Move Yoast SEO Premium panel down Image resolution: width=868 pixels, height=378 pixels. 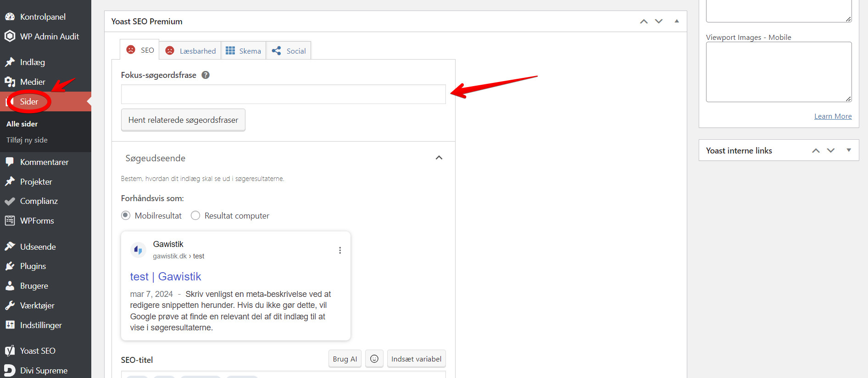tap(659, 21)
